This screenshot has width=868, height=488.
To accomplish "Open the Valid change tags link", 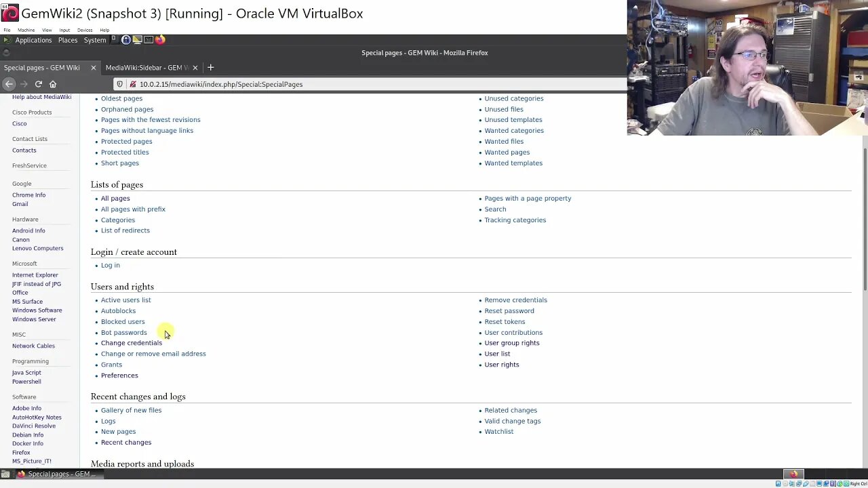I will point(513,421).
